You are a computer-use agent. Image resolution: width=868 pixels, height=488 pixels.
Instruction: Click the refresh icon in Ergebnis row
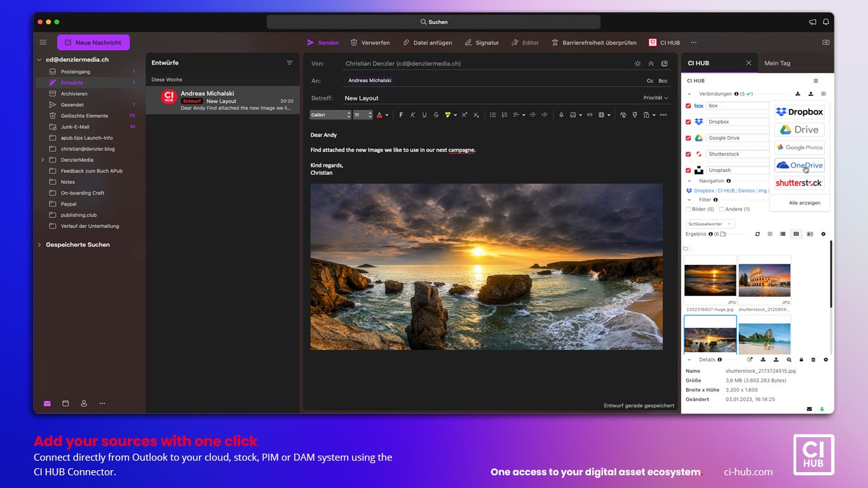point(757,234)
